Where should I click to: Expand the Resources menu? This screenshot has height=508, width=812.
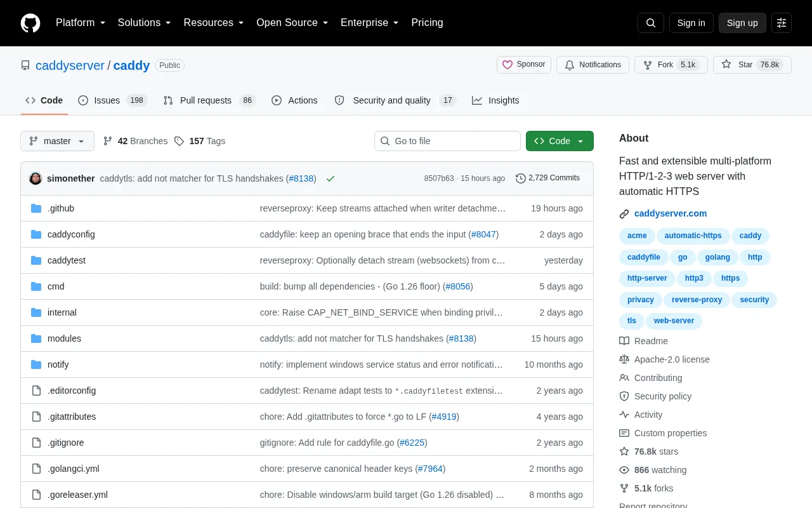[x=214, y=23]
